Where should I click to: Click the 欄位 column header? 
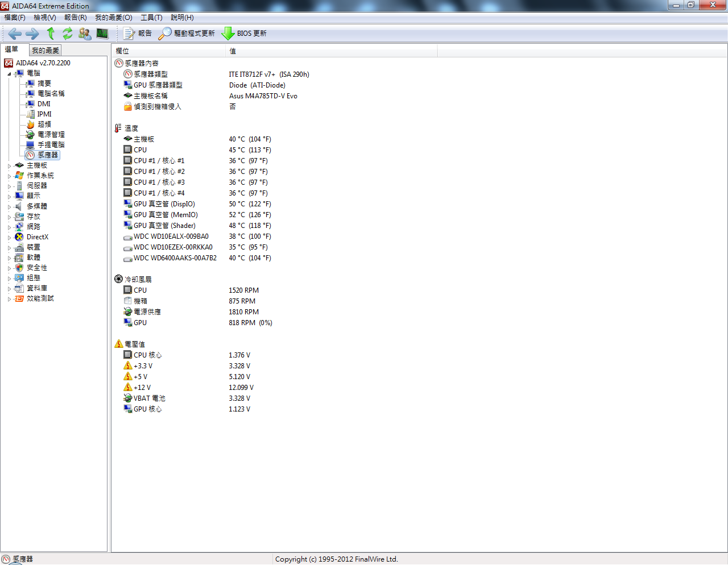point(168,51)
